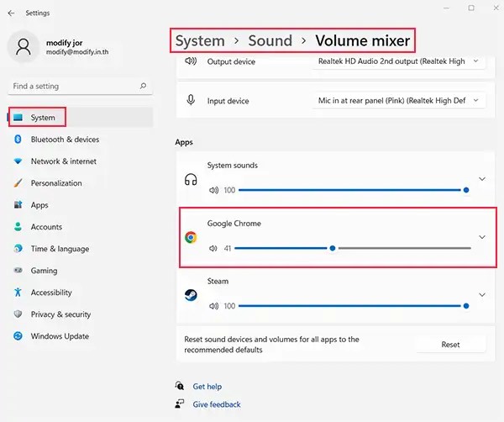Open Windows Update settings label
The height and width of the screenshot is (422, 504).
pos(60,336)
